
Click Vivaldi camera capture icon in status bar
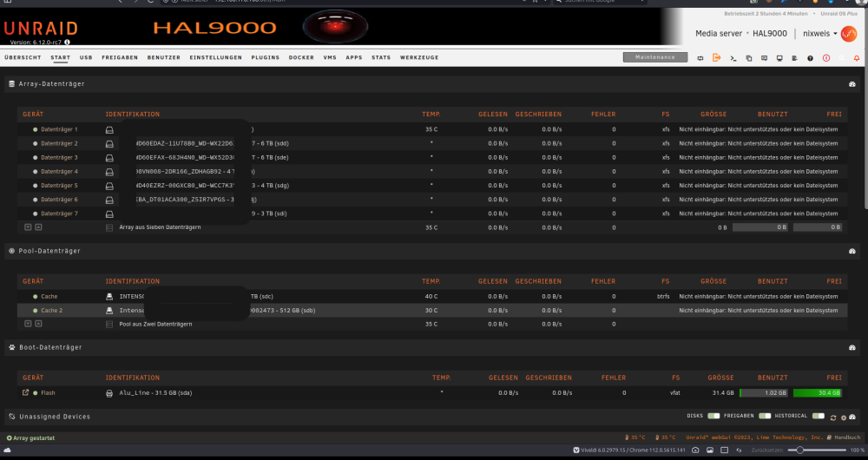tap(695, 450)
